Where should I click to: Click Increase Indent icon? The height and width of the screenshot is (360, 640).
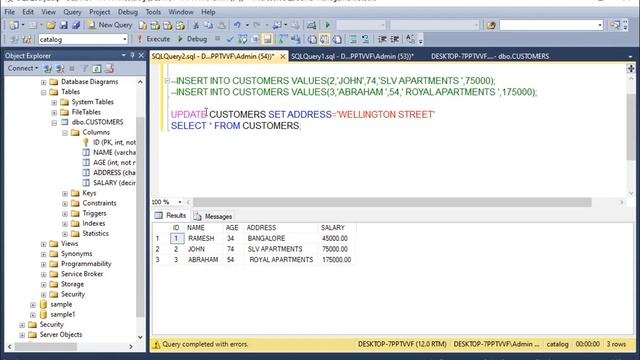395,39
